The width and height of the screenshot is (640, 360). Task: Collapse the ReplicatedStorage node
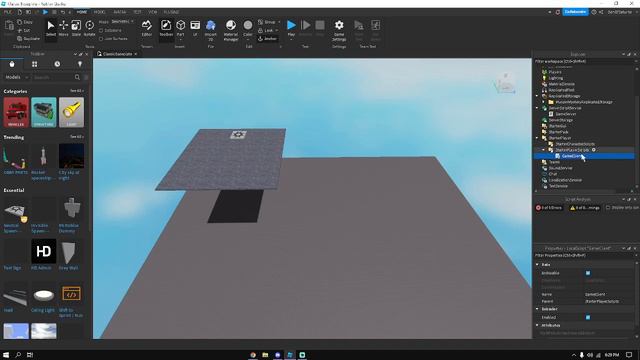pos(537,96)
